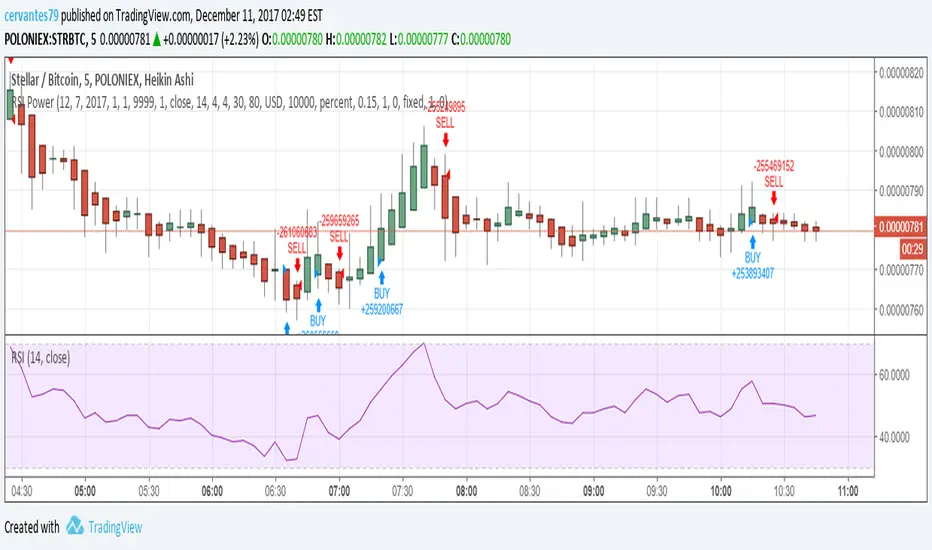Click the RSI 60.0000 axis label
Screen dimensions: 932x550
pyautogui.click(x=893, y=375)
